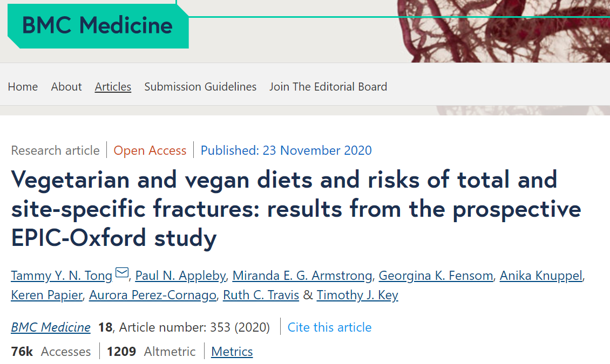610x364 pixels.
Task: Open the Metrics link
Action: click(232, 352)
